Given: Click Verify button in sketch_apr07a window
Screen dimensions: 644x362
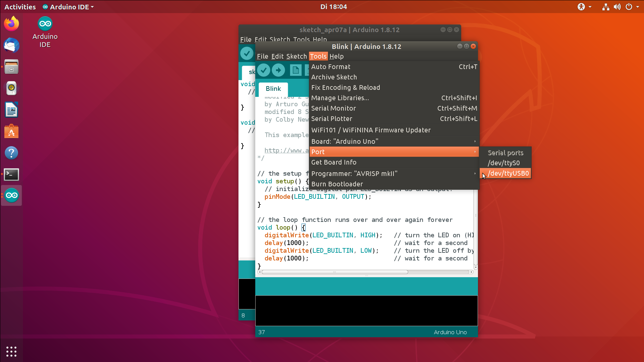Looking at the screenshot, I should (x=247, y=53).
